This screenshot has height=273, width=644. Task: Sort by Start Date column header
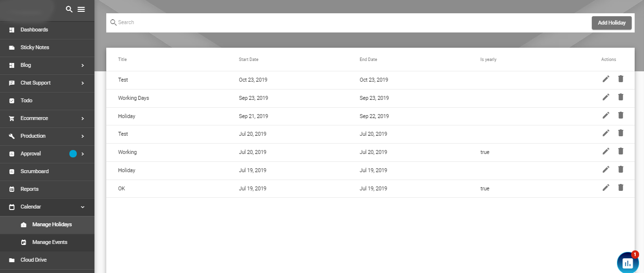(x=248, y=60)
